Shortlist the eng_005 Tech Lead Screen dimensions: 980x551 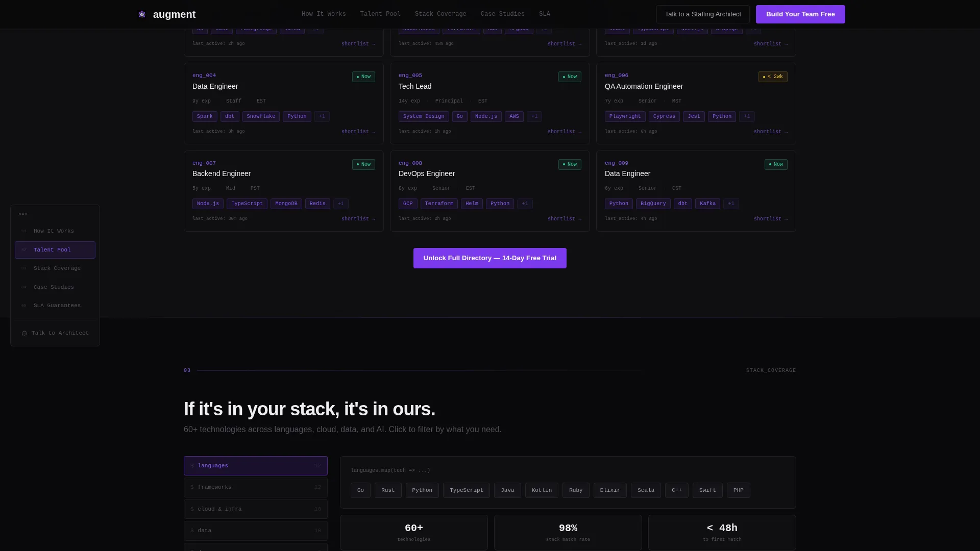click(565, 132)
